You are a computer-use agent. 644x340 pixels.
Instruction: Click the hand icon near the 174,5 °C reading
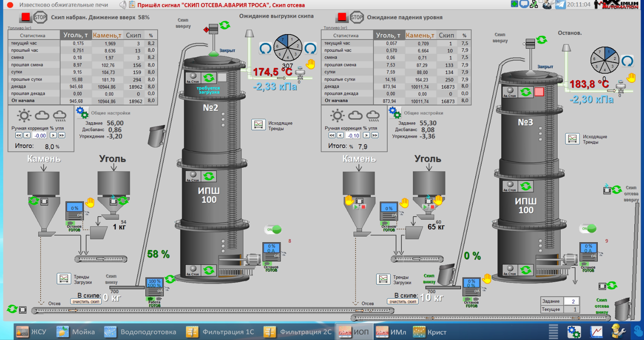pyautogui.click(x=311, y=64)
